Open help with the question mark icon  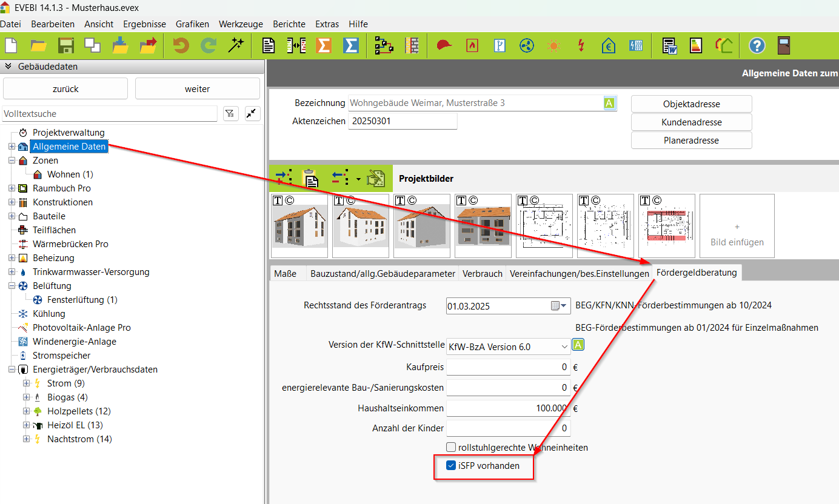click(x=757, y=45)
